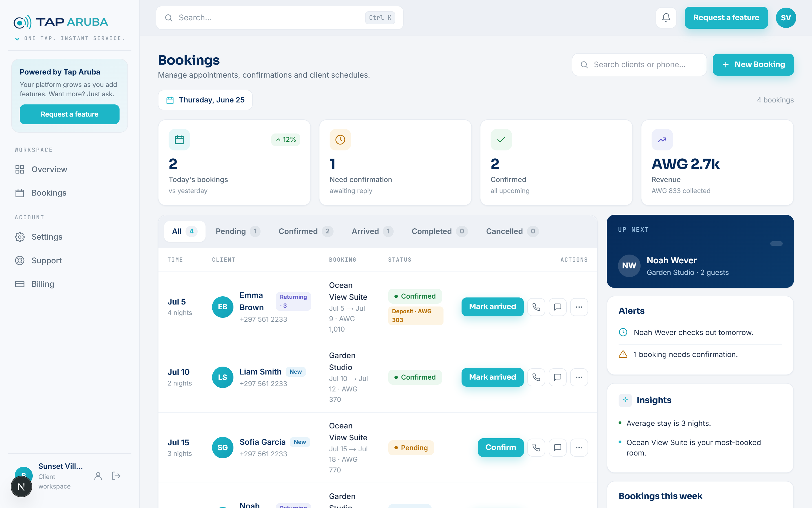Switch to the Confirmed tab
Viewport: 812px width, 508px height.
click(306, 231)
